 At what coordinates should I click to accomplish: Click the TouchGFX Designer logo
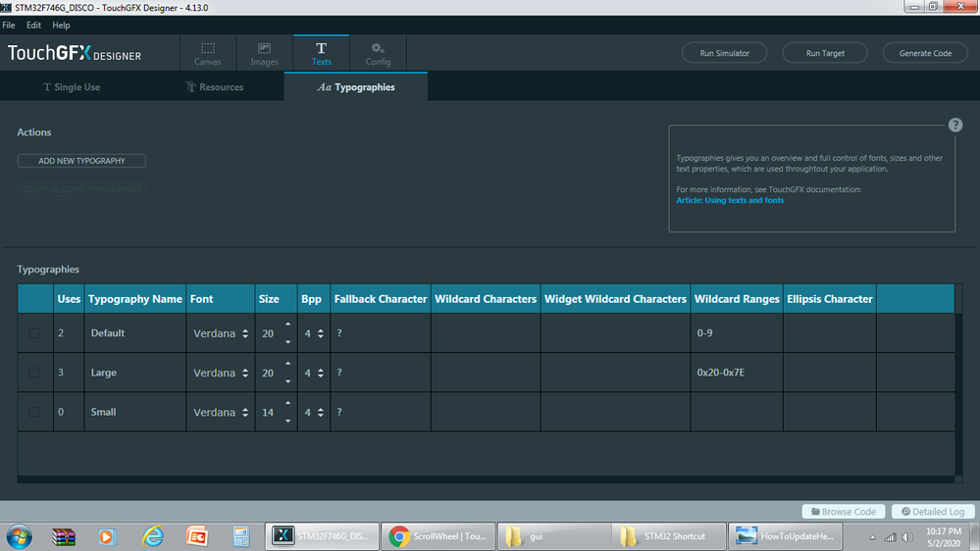[x=75, y=53]
